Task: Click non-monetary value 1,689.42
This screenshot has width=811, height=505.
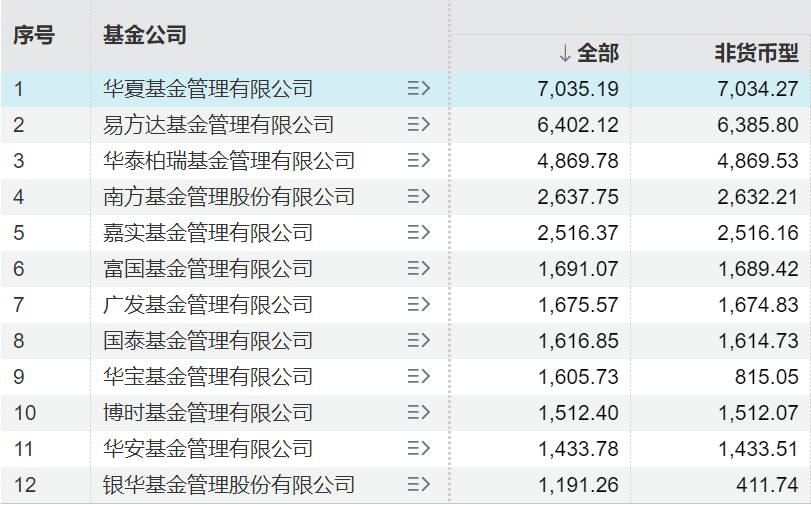Action: [x=758, y=269]
